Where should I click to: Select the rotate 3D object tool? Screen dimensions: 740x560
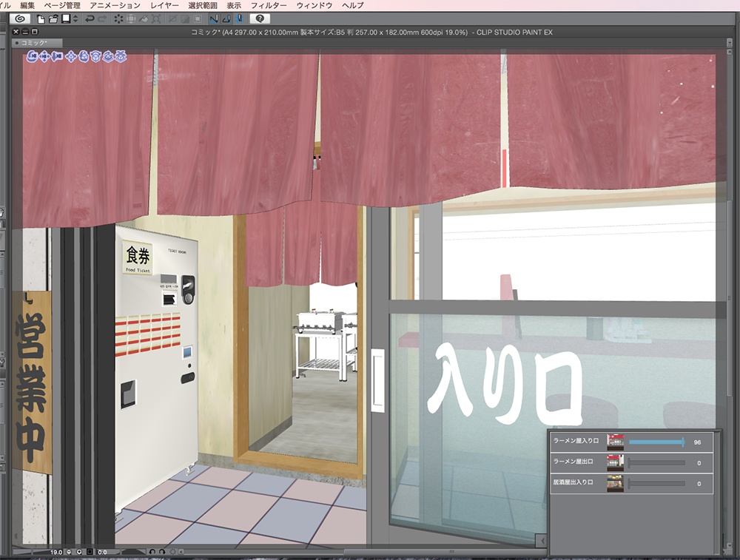click(95, 57)
